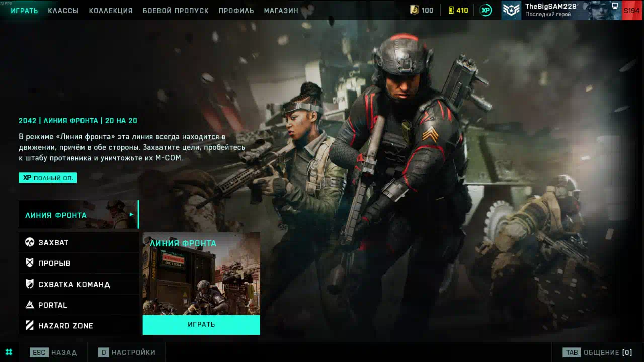Click the Последний герой title text
The height and width of the screenshot is (362, 644).
click(x=548, y=15)
